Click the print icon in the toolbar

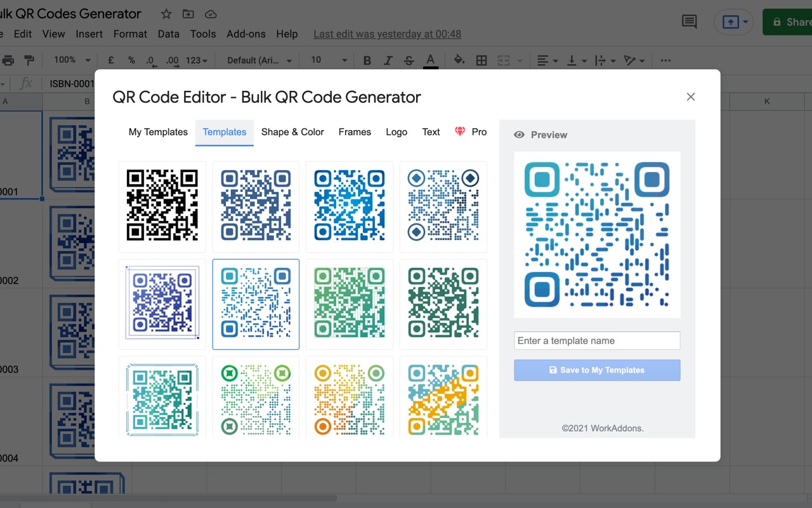[8, 60]
